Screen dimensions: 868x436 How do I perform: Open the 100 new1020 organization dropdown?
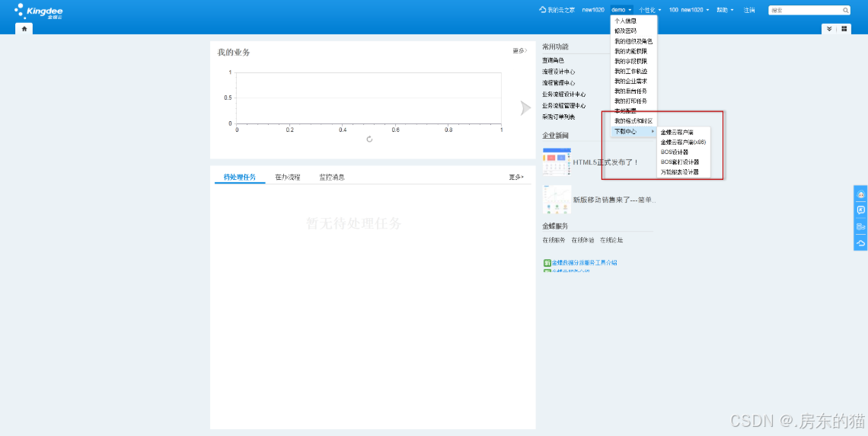pos(688,10)
